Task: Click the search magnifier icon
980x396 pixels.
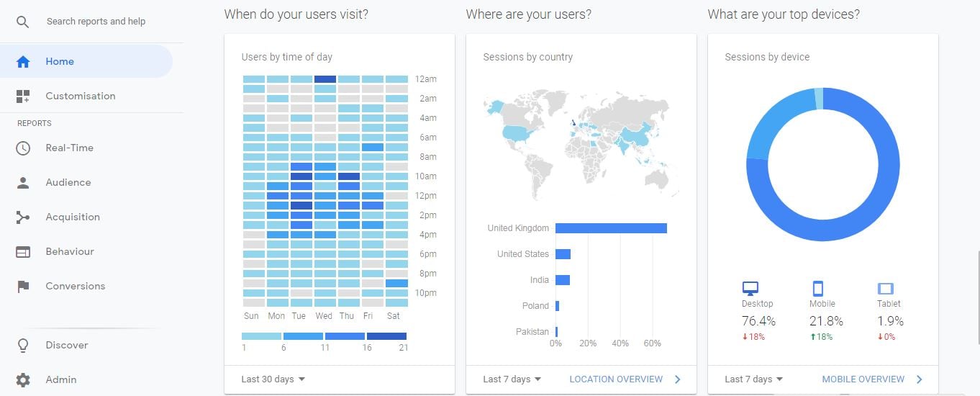Action: 23,22
